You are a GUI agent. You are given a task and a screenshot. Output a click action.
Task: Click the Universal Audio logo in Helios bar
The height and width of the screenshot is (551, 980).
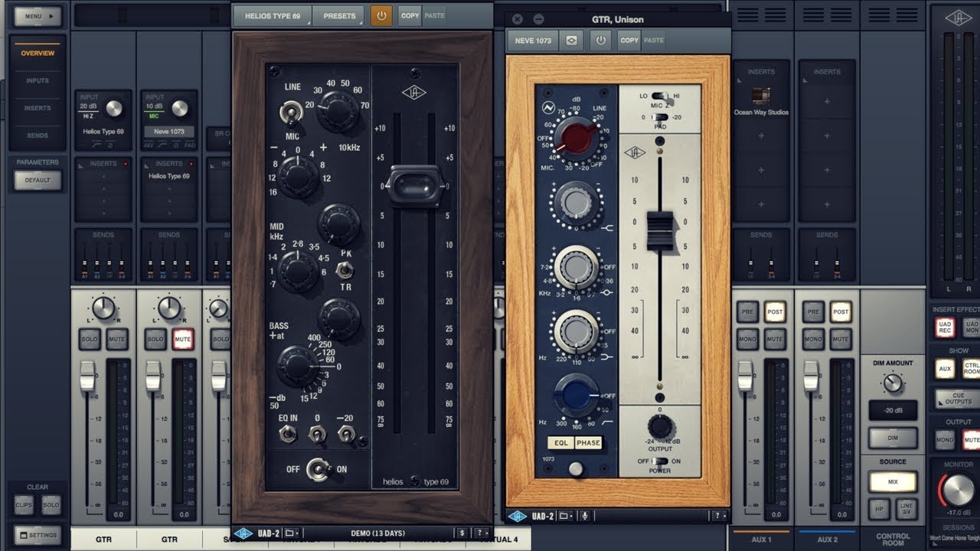243,533
